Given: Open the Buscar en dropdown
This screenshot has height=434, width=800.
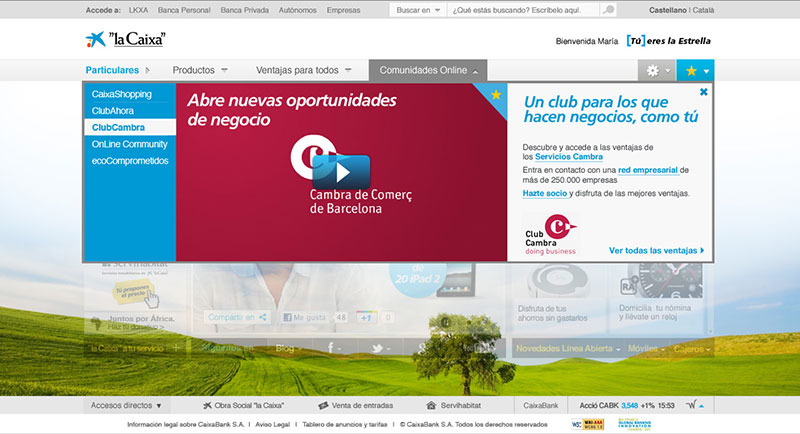Looking at the screenshot, I should (x=418, y=10).
